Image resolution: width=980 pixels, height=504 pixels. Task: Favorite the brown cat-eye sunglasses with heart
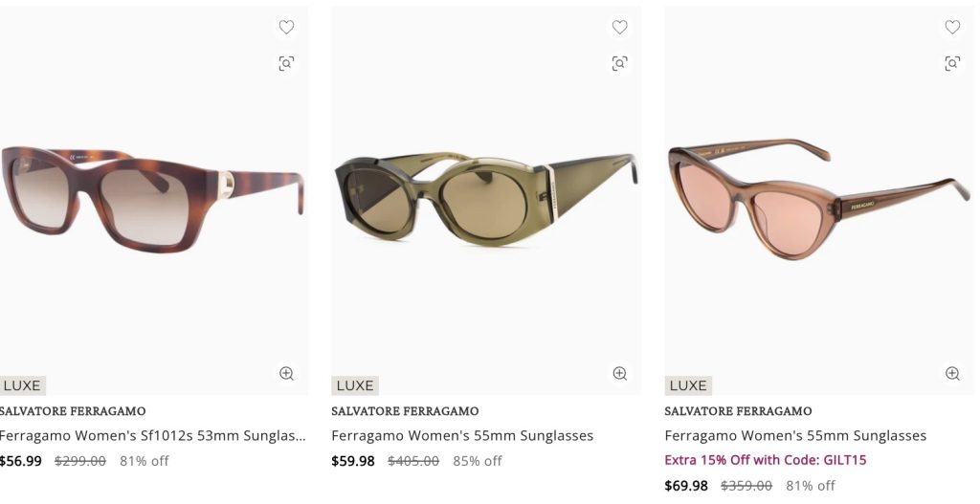[952, 28]
